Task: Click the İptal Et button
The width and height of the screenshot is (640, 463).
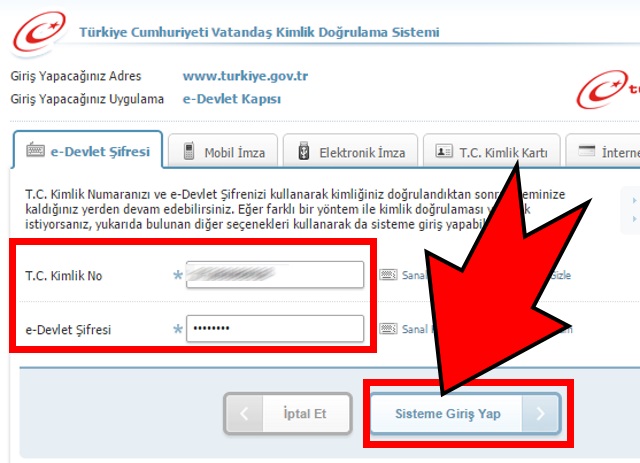Action: click(288, 413)
